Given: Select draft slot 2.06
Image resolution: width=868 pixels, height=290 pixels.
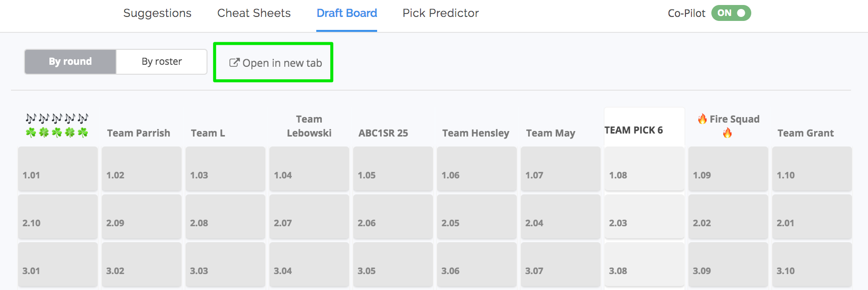Looking at the screenshot, I should coord(393,216).
